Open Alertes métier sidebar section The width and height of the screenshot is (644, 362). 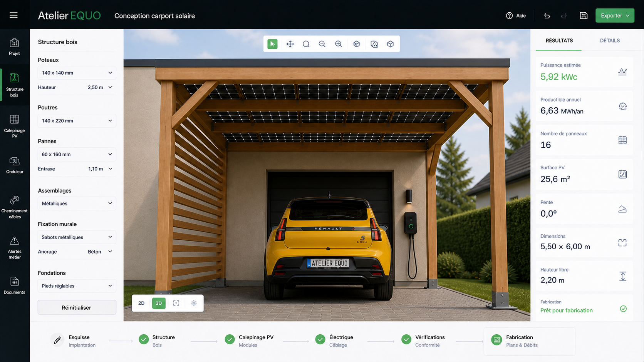tap(15, 248)
